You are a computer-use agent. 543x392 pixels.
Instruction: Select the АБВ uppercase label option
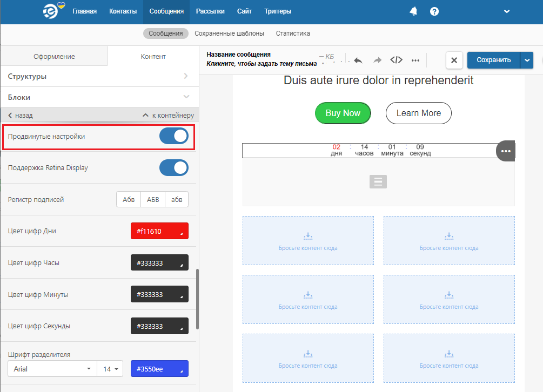point(153,199)
